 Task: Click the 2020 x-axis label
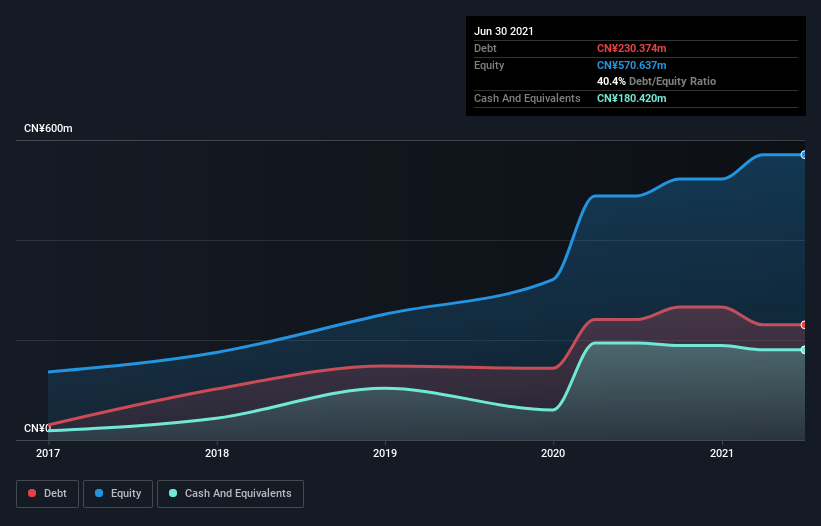tap(553, 453)
